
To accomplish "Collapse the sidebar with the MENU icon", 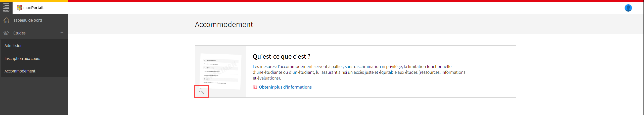I will 6,7.
